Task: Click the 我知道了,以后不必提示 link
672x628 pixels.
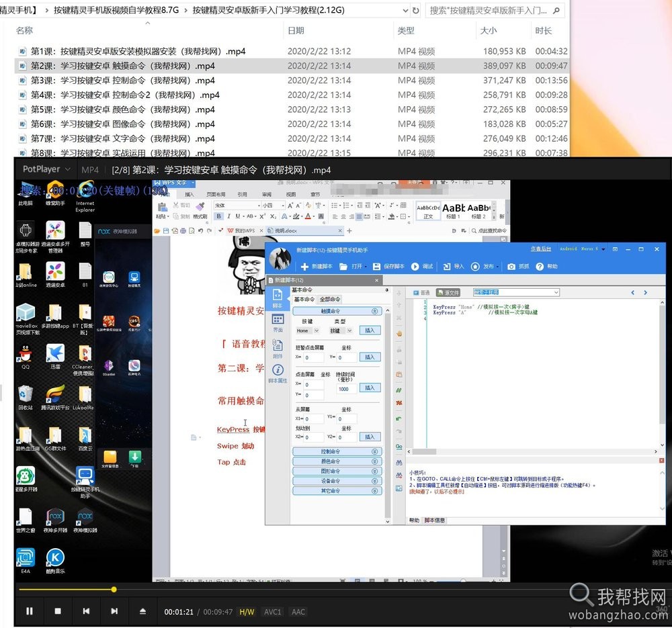Action: pos(437,492)
